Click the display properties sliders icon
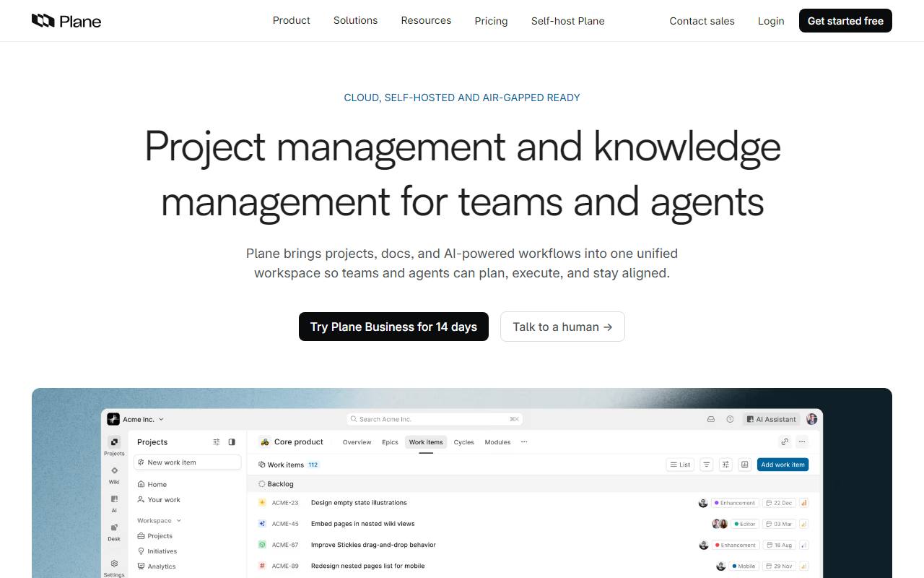 pos(725,465)
